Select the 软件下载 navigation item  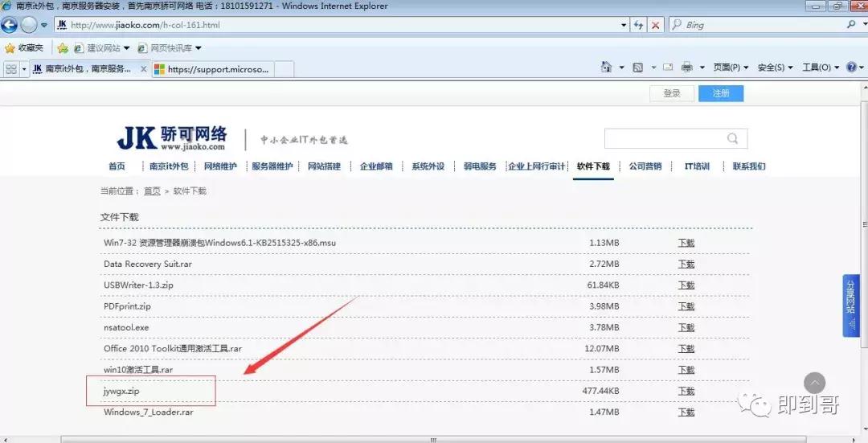pos(593,166)
